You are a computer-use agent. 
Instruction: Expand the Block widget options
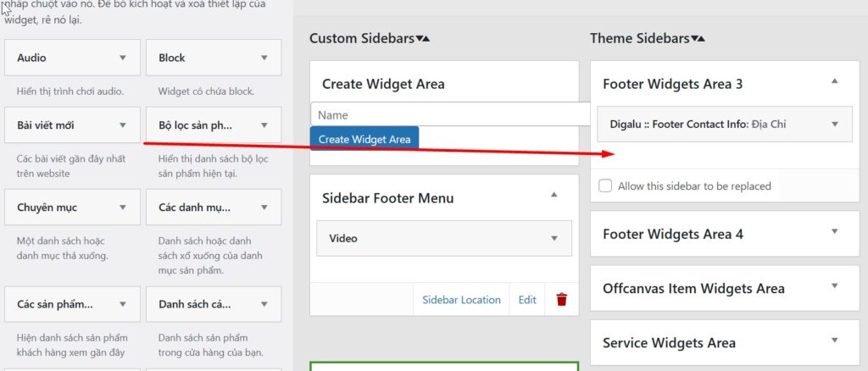click(x=264, y=58)
